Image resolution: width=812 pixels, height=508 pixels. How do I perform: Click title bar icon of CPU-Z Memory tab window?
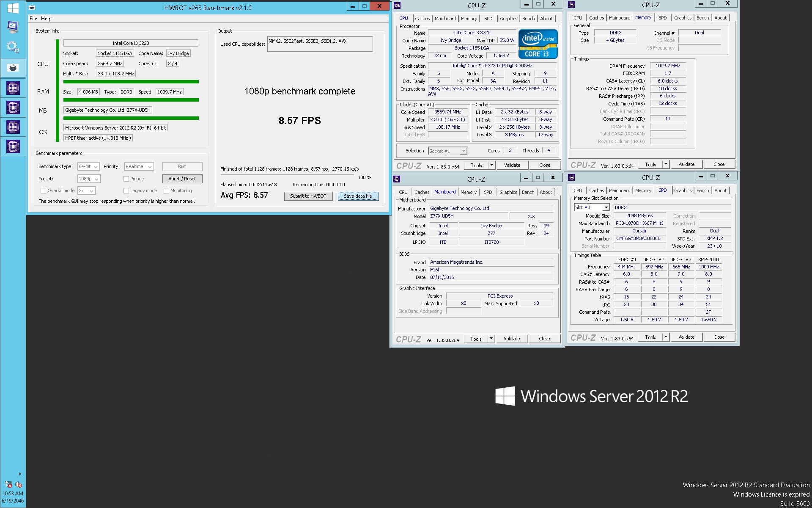pos(571,5)
